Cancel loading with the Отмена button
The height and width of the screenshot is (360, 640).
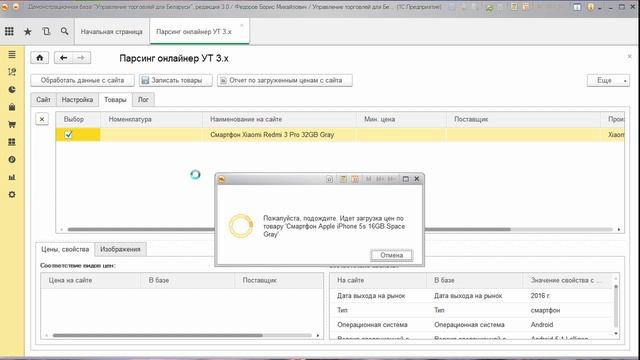[x=391, y=255]
